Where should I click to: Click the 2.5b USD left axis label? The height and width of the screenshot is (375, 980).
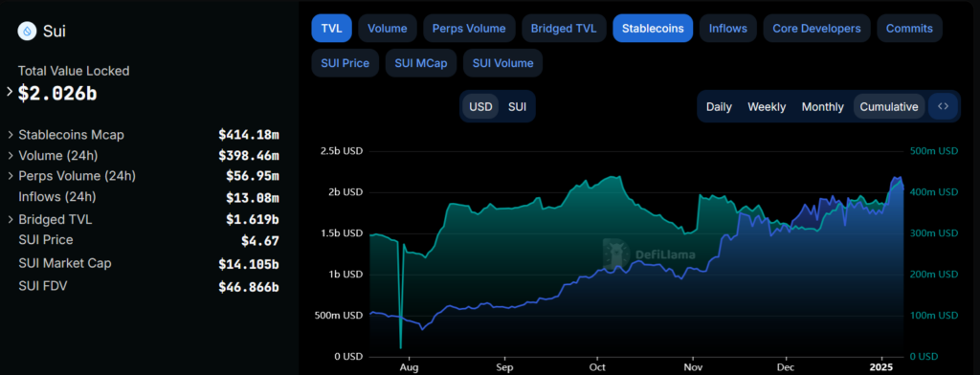(x=342, y=151)
